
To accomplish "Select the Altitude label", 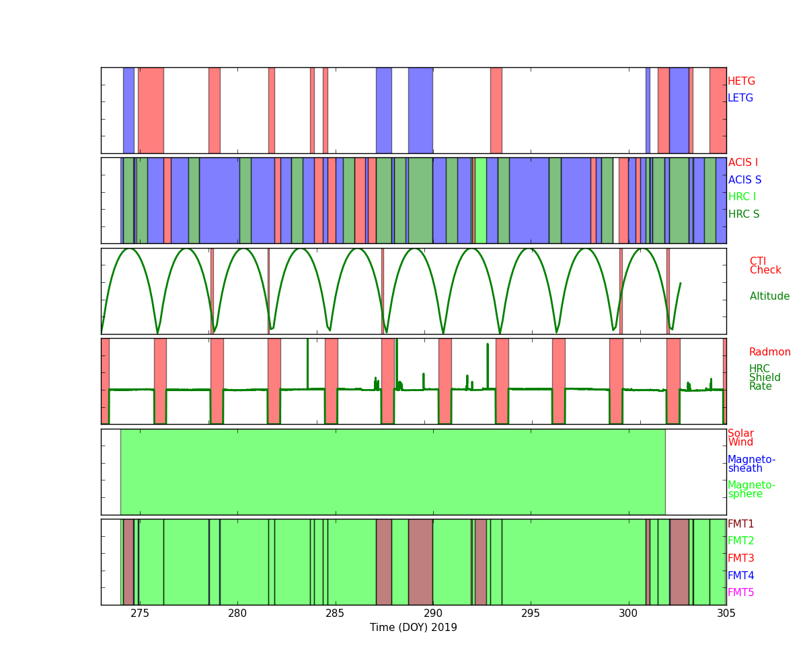I will (x=769, y=296).
